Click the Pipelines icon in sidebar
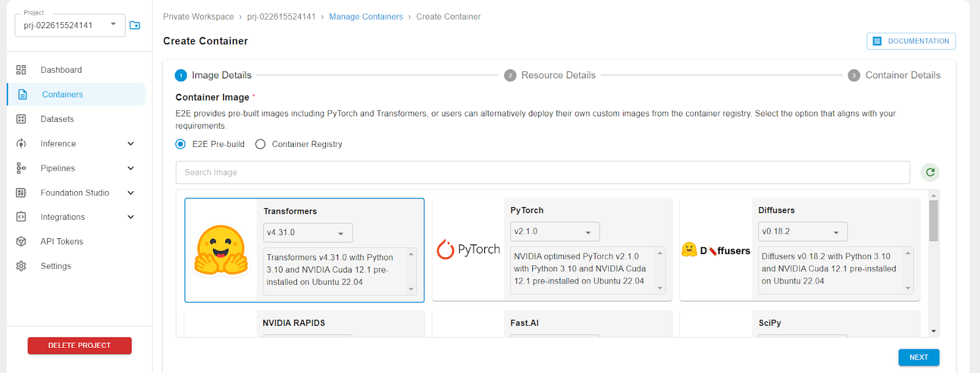Screen dimensions: 980x373 [x=21, y=168]
